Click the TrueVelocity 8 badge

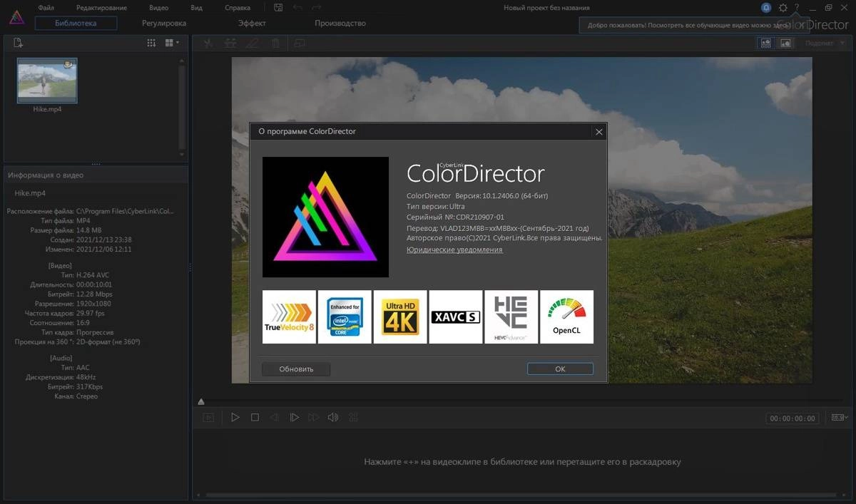click(289, 317)
